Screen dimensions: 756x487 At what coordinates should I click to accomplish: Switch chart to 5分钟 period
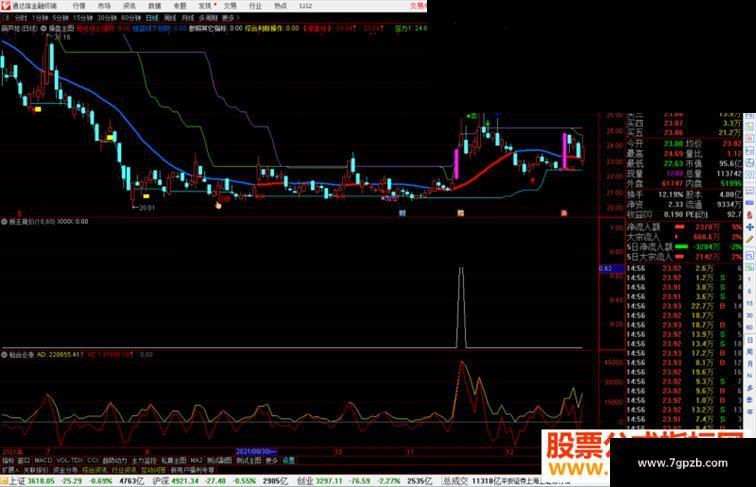60,18
